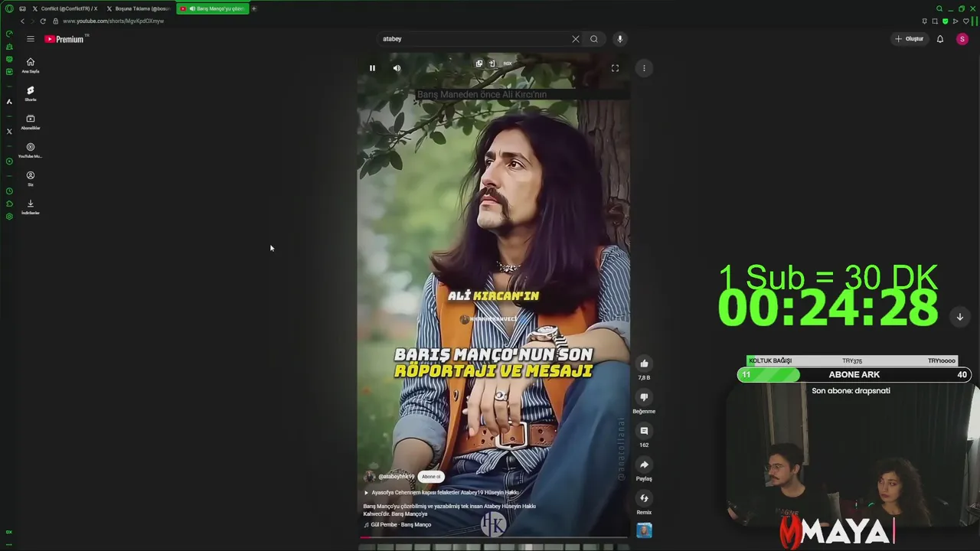Open GX Control in browser sidebar

point(9,34)
